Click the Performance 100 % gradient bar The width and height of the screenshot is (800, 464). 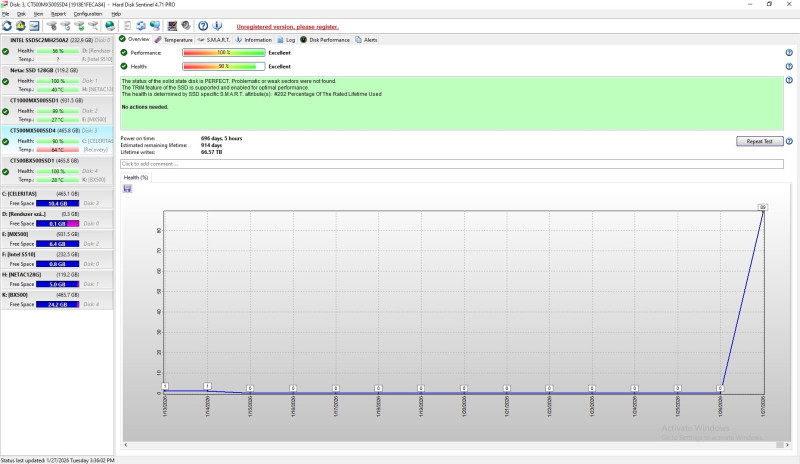click(223, 53)
